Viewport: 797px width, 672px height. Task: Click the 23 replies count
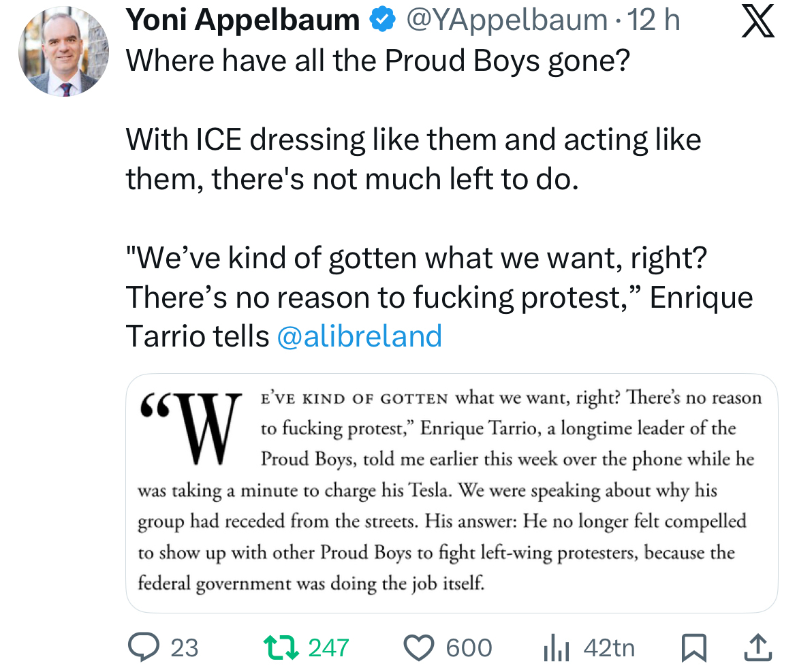click(184, 647)
